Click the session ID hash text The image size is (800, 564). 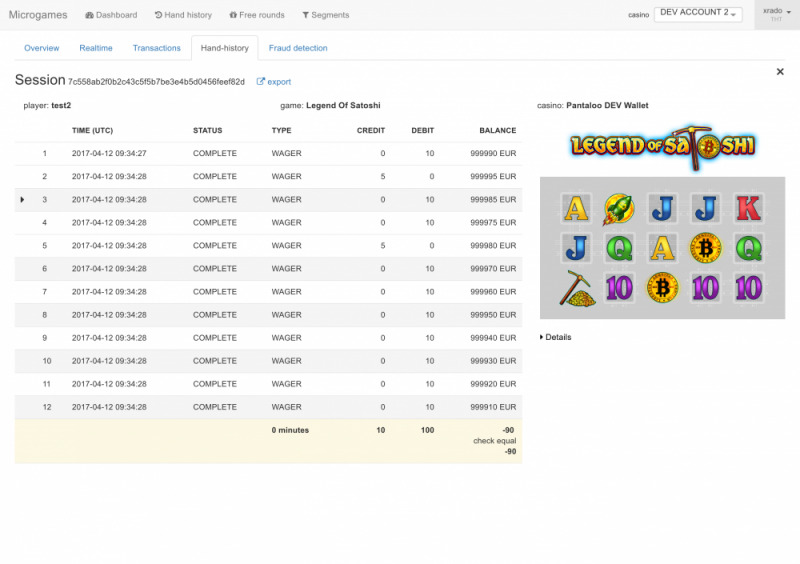point(156,82)
